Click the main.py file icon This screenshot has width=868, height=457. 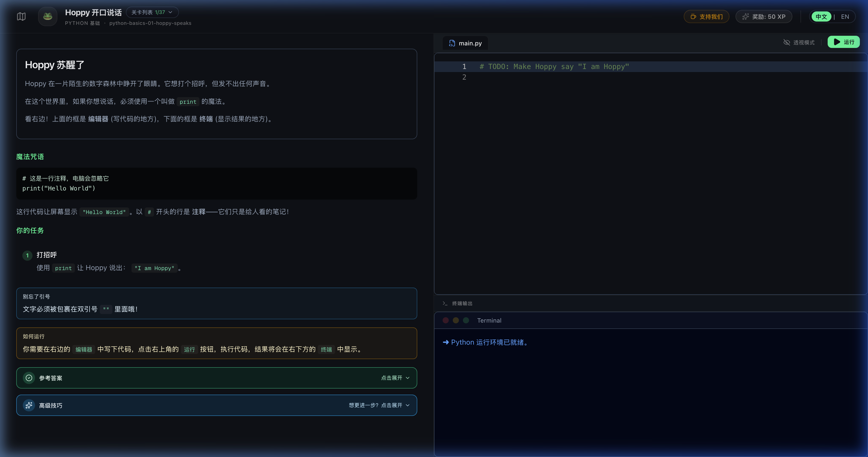452,43
